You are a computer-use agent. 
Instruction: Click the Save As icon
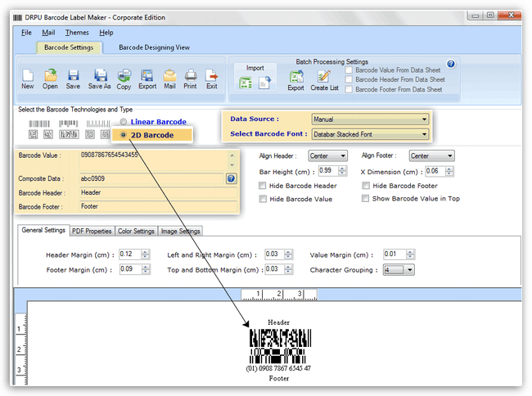tap(100, 76)
